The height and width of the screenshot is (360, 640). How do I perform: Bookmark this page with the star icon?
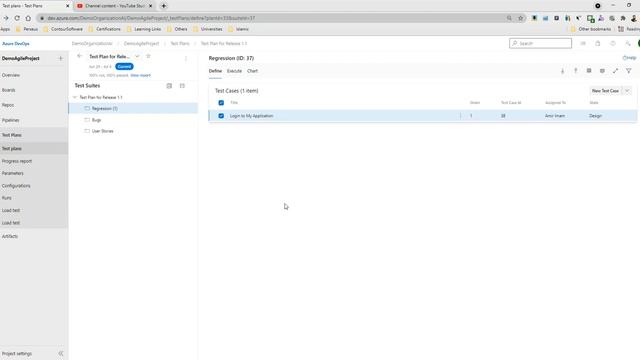pos(520,18)
